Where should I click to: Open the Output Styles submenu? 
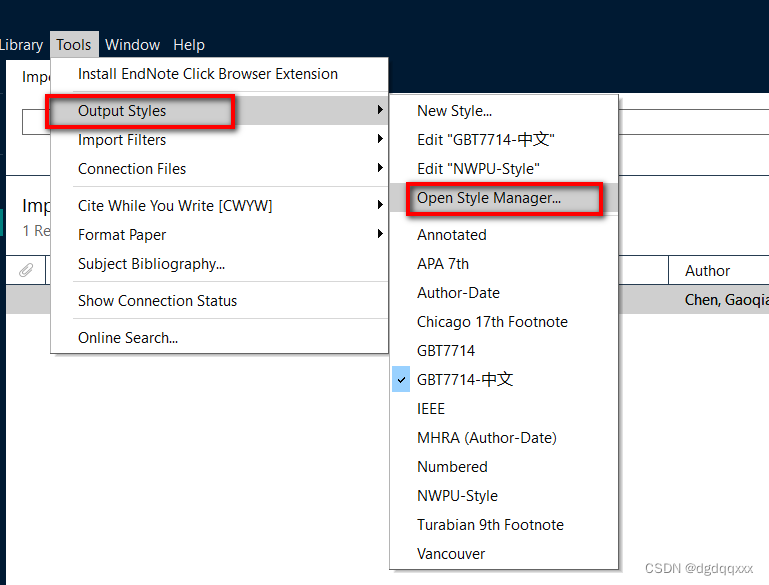pos(219,111)
